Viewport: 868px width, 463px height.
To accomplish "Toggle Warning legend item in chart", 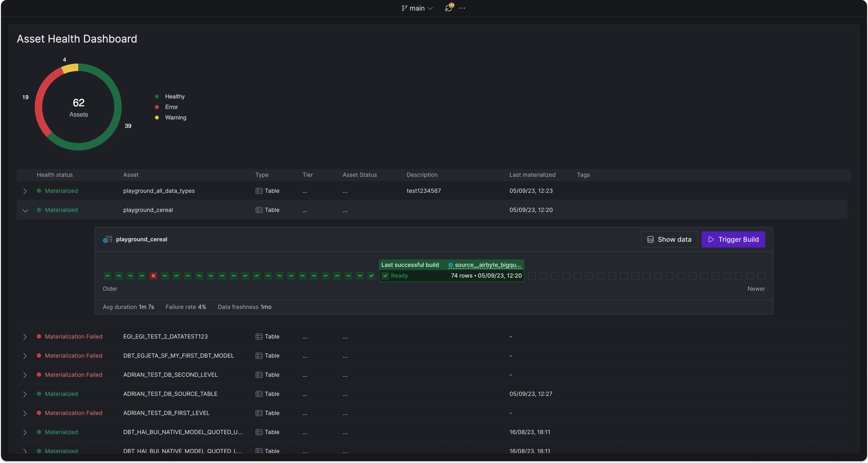I will tap(170, 118).
